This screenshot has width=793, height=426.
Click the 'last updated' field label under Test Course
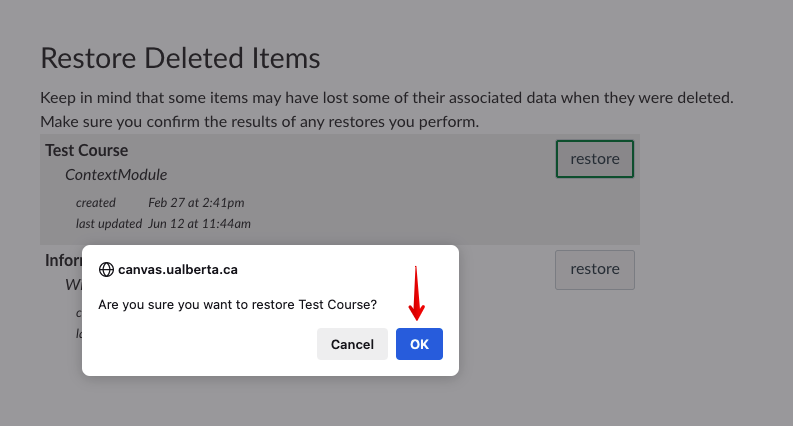pyautogui.click(x=106, y=223)
